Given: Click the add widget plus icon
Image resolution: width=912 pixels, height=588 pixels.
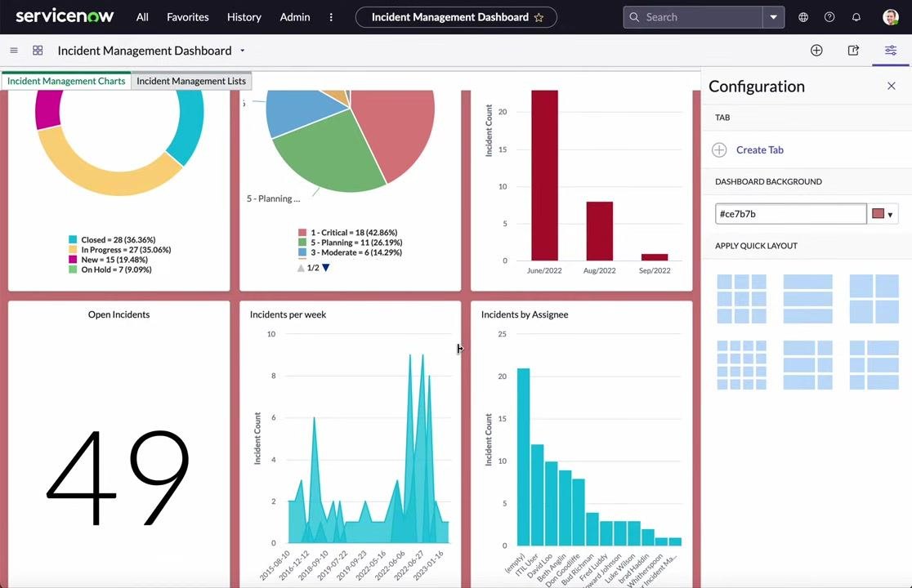Looking at the screenshot, I should coord(816,51).
